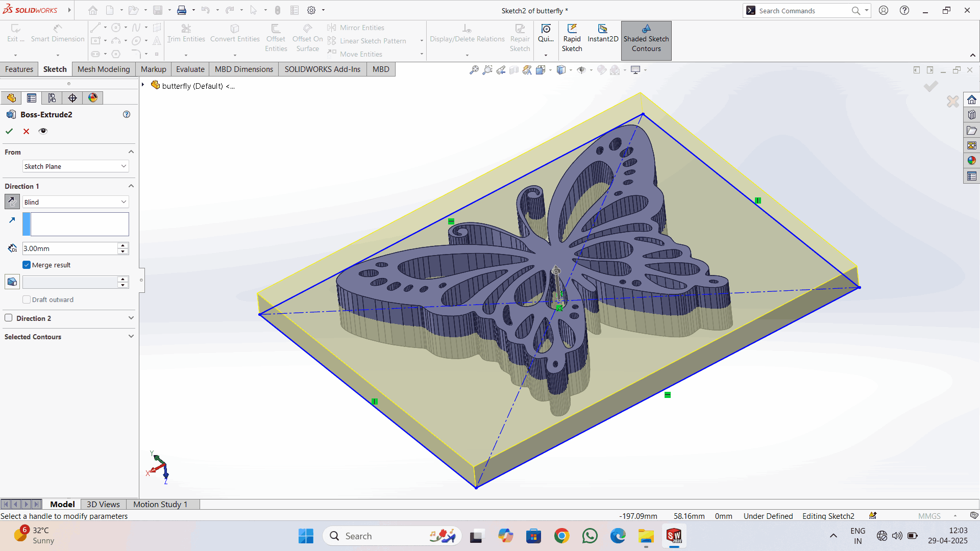Open Custom Properties task pane icon

point(971,176)
